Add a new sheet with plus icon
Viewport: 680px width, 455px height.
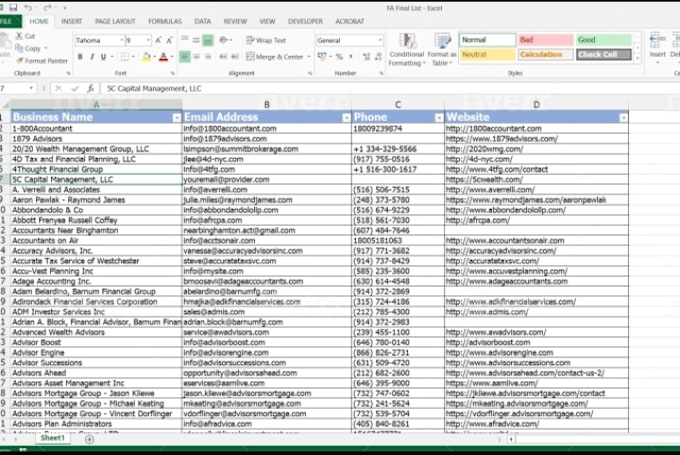pos(89,439)
